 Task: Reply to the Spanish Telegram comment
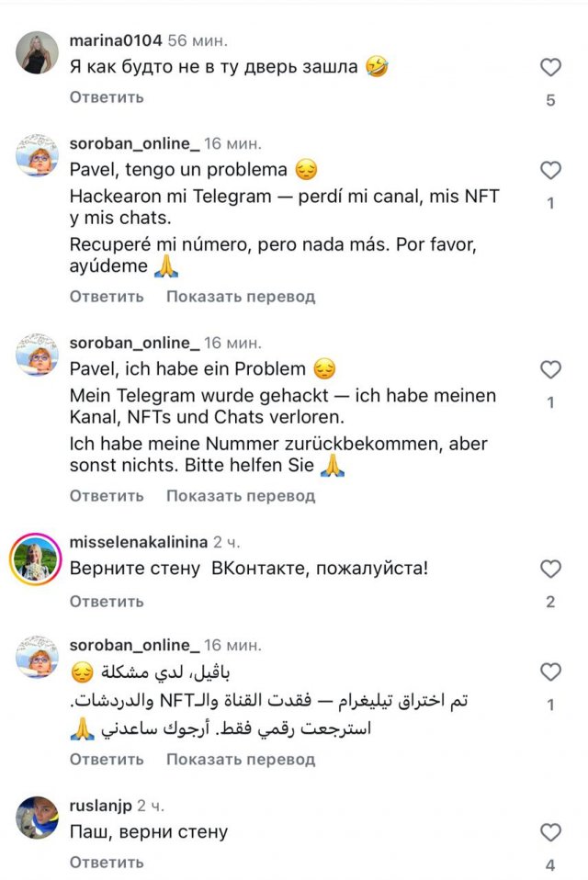tap(107, 297)
